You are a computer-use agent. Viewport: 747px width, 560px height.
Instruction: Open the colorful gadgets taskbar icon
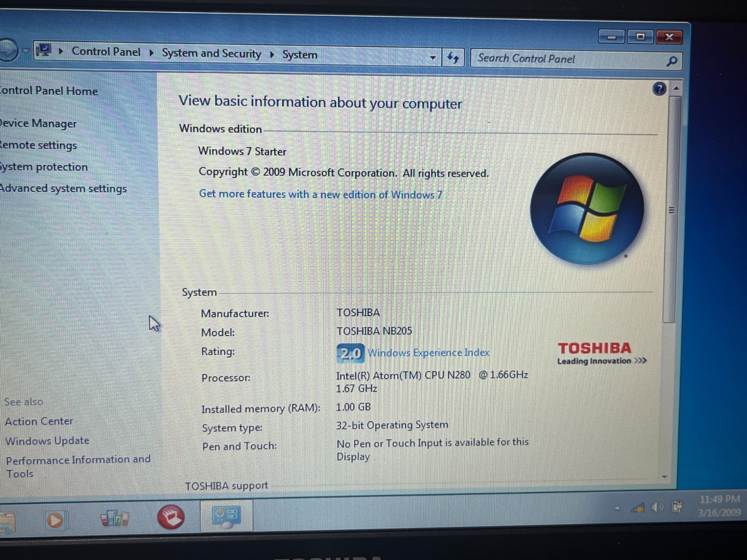114,518
